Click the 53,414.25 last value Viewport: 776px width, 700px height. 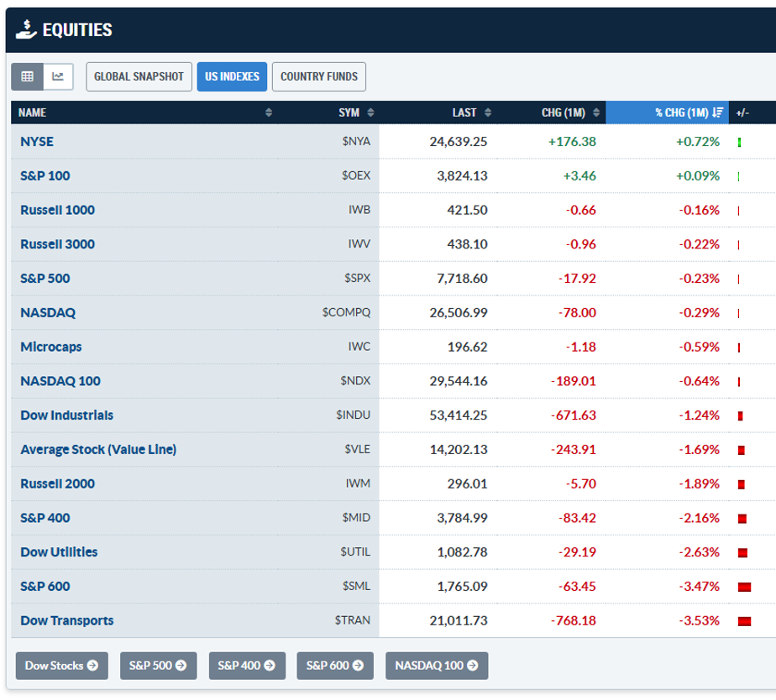point(459,415)
